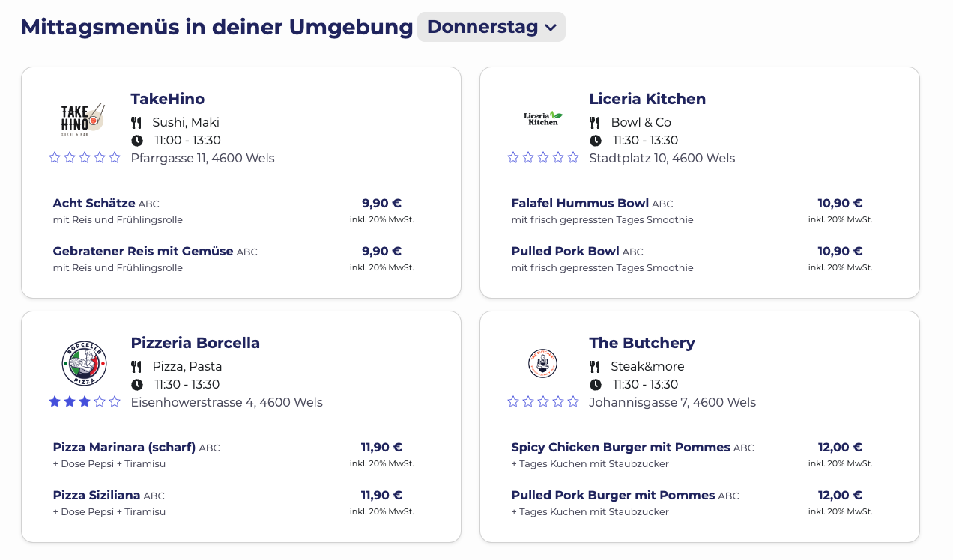
Task: Choose the Pulled Pork Burger mit Pommes
Action: tap(613, 495)
